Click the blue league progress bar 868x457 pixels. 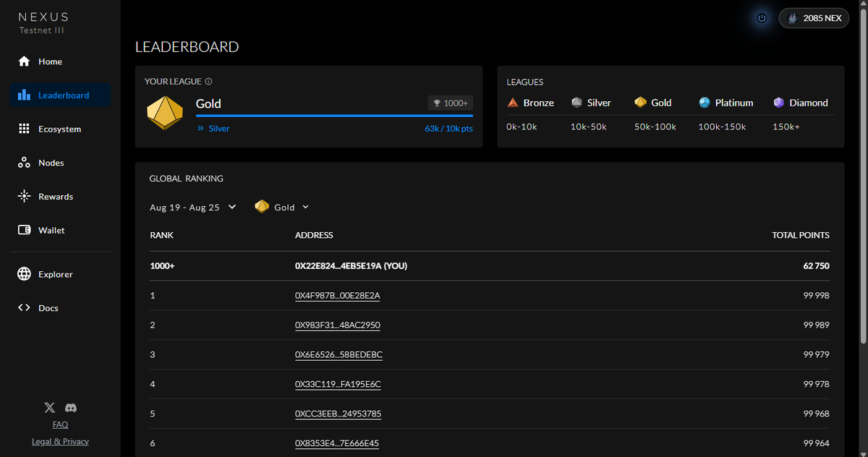[334, 115]
